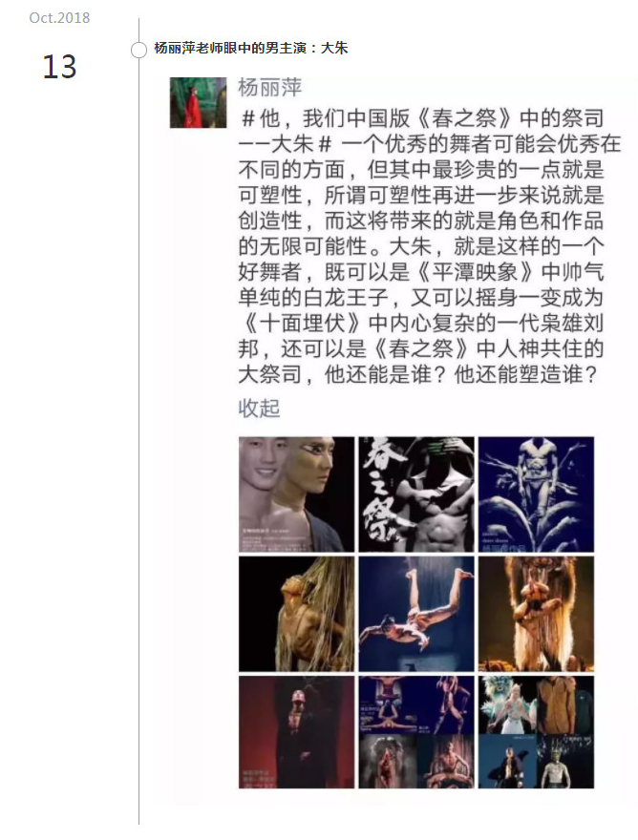Open the 春之祭 poster image
Screen dimensions: 638x840
point(416,493)
